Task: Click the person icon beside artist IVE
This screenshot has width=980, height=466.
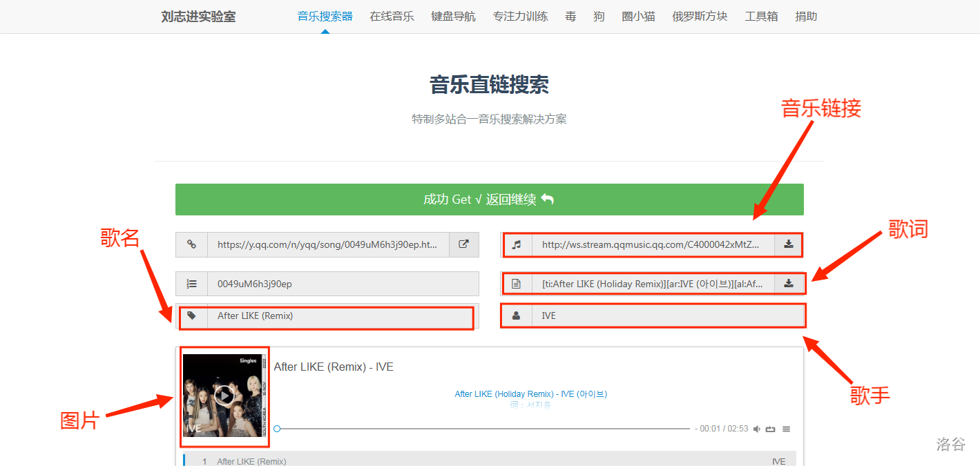Action: coord(516,316)
